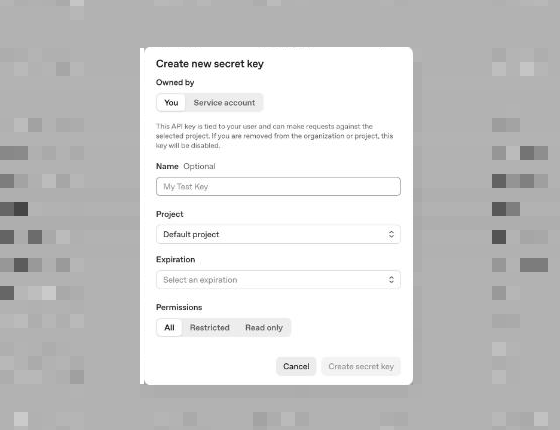Focus the My Test Key name field
Image resolution: width=560 pixels, height=430 pixels.
278,186
